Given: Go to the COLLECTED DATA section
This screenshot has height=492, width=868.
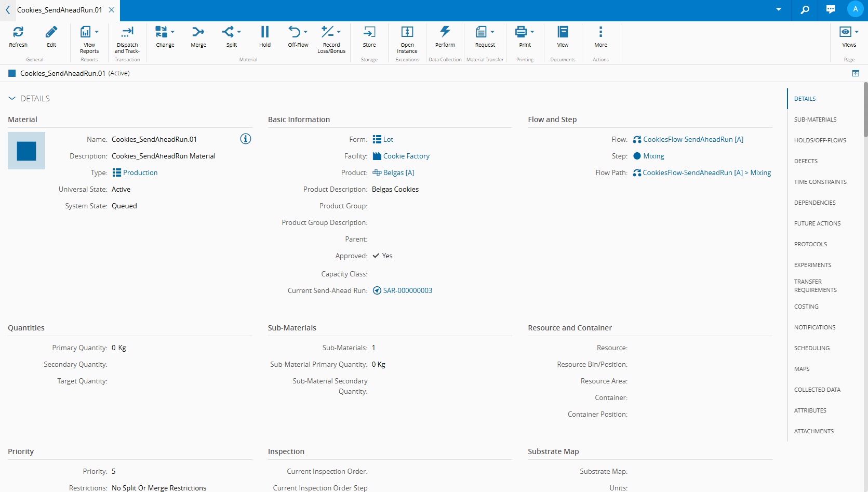Looking at the screenshot, I should [x=817, y=390].
